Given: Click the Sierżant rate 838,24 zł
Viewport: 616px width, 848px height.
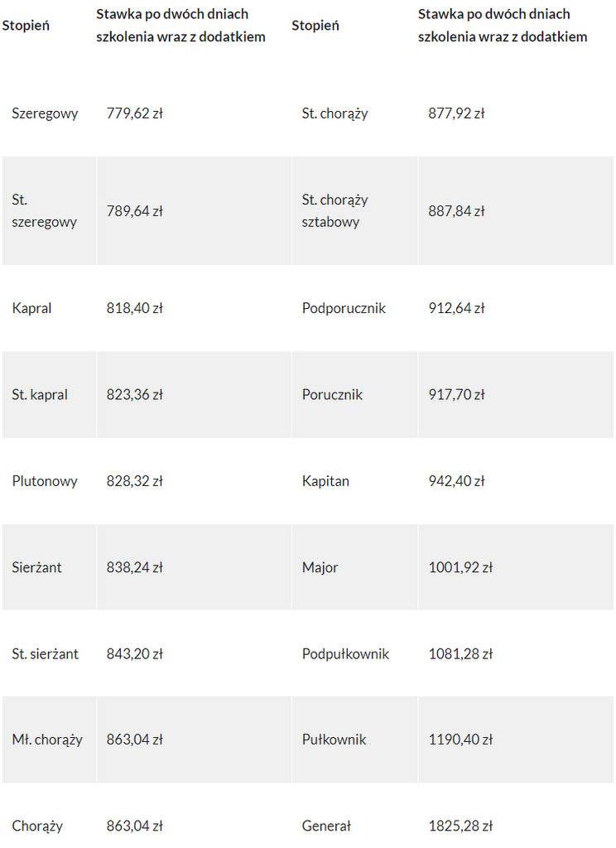Looking at the screenshot, I should click(x=135, y=567).
